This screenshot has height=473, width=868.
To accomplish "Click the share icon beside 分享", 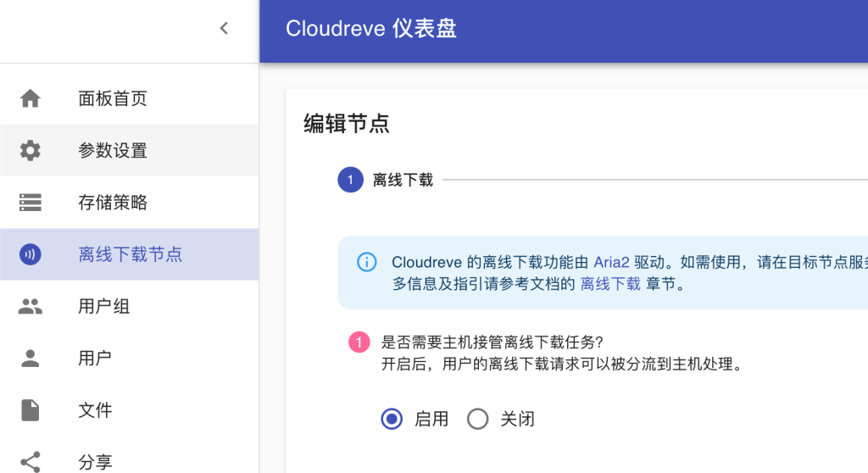I will (31, 462).
